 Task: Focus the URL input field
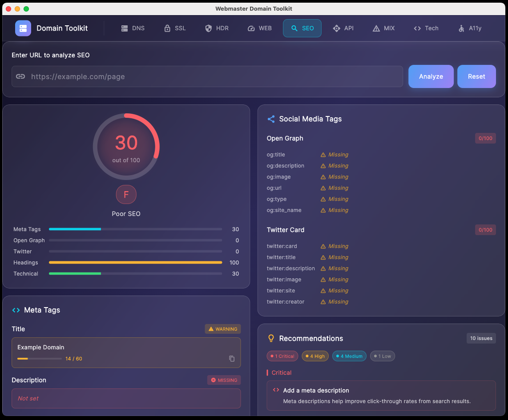click(214, 76)
